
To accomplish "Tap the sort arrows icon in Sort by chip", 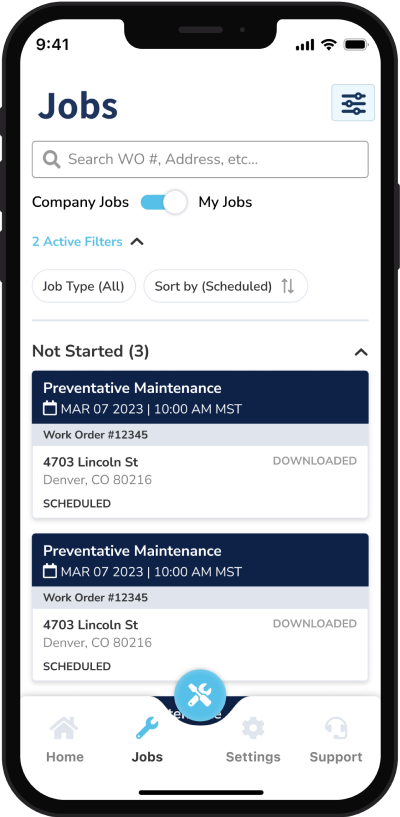I will click(288, 286).
